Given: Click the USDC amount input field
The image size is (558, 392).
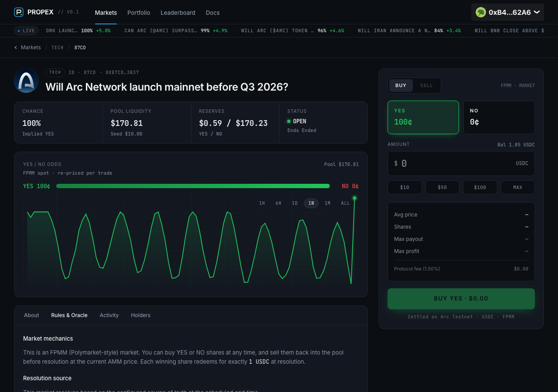Looking at the screenshot, I should (x=461, y=163).
